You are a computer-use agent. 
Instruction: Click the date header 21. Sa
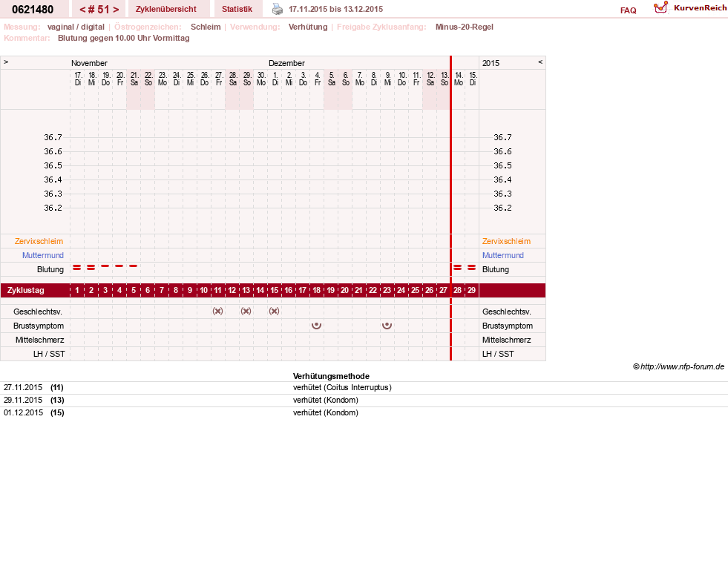[x=134, y=79]
